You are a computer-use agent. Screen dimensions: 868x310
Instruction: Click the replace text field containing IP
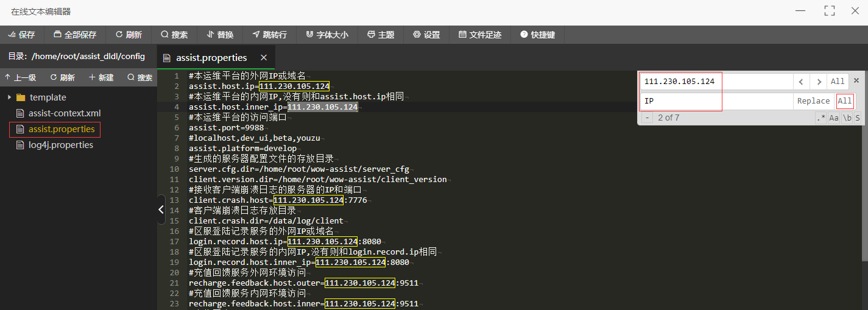(x=716, y=101)
